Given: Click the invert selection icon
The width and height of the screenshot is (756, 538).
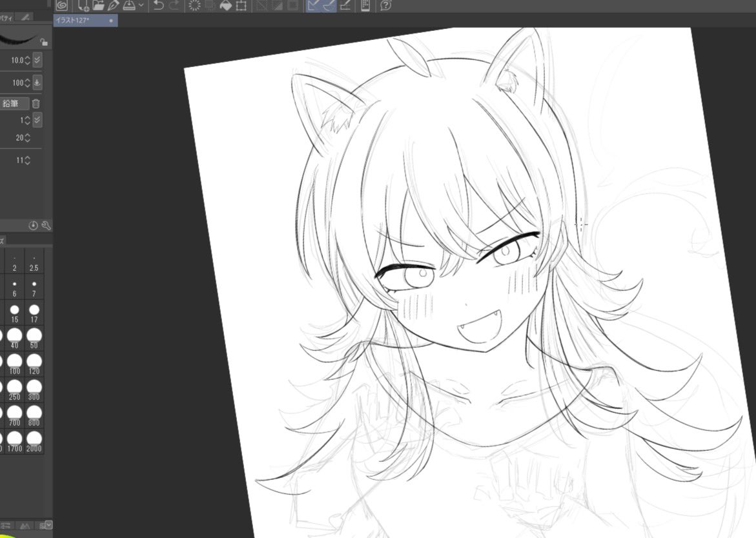Looking at the screenshot, I should tap(277, 5).
